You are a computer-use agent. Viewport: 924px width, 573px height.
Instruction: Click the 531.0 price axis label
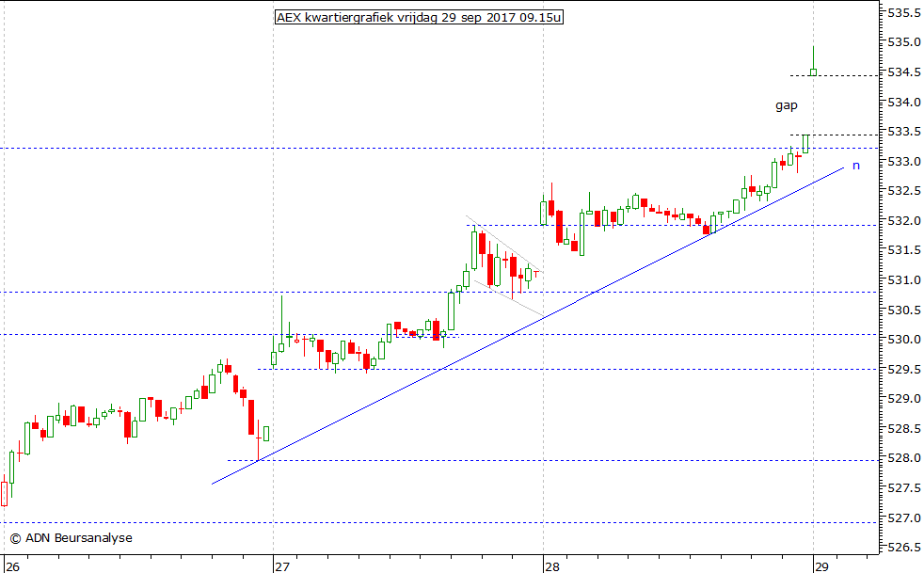click(x=904, y=280)
